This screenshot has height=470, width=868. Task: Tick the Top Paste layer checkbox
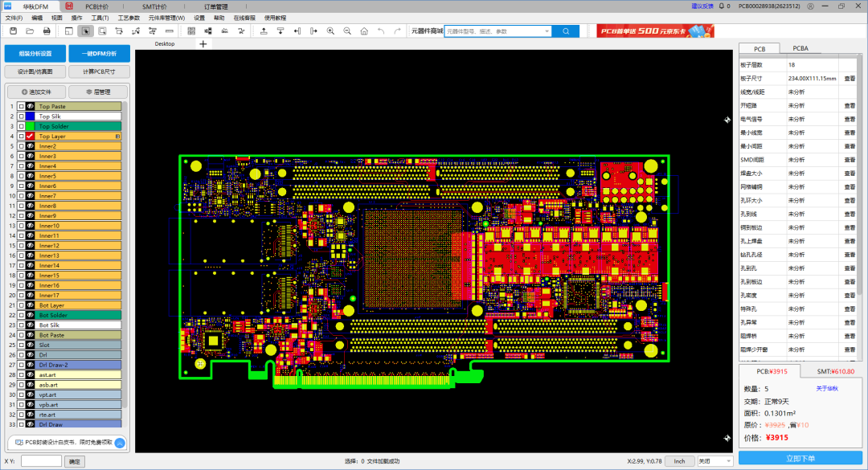click(21, 106)
